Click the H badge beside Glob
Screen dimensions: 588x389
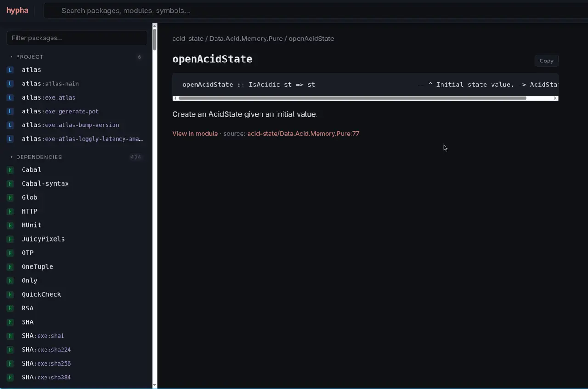click(10, 197)
